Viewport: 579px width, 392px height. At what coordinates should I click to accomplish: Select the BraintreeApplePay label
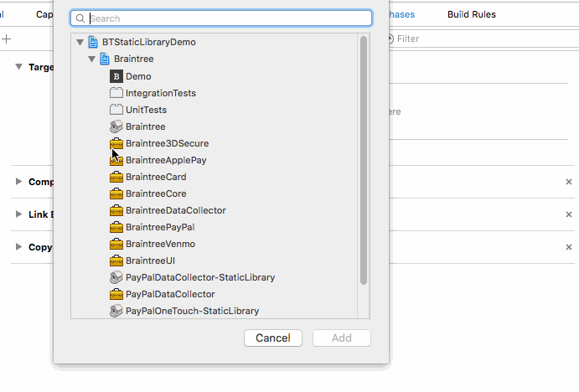166,160
